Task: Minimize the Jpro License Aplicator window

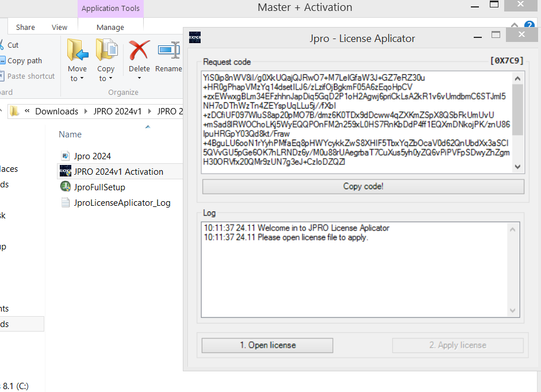Action: point(478,37)
